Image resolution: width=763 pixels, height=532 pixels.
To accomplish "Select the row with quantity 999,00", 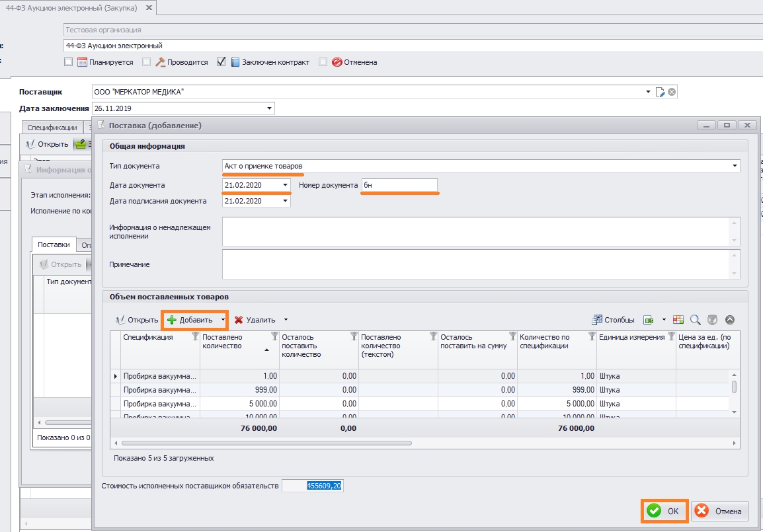I will click(419, 390).
